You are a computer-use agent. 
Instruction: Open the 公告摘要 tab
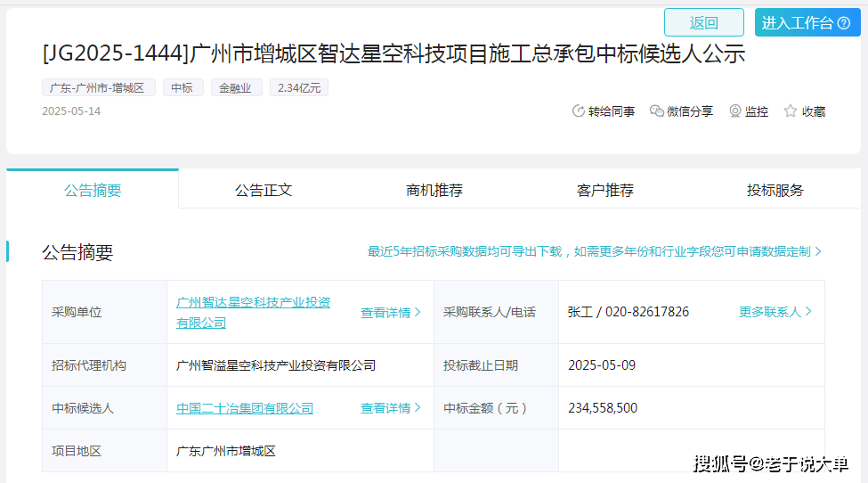point(93,190)
